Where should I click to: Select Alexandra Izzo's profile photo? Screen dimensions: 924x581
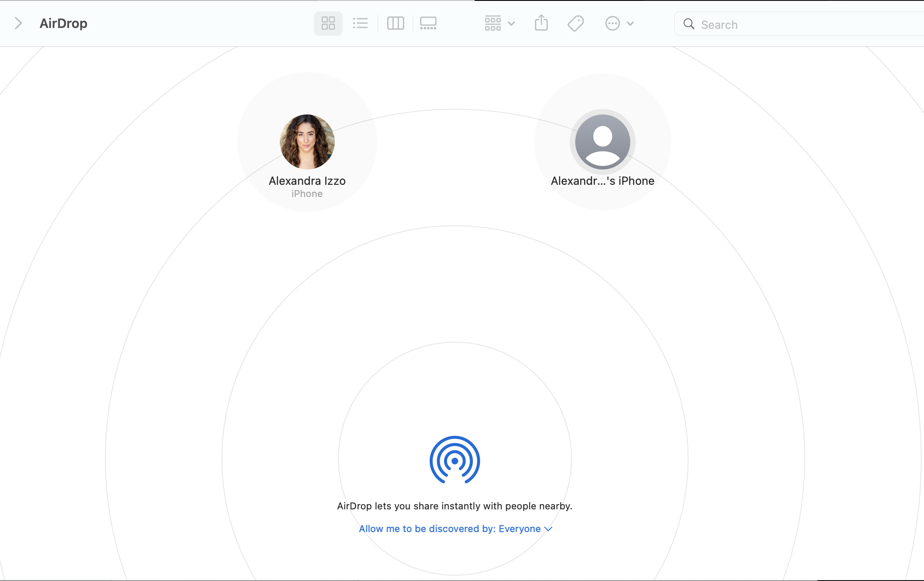(307, 142)
